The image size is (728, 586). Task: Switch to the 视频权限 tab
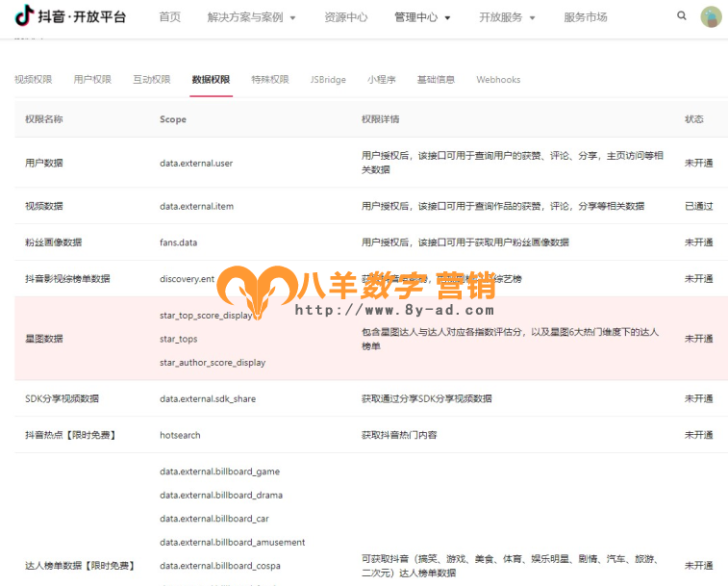34,80
